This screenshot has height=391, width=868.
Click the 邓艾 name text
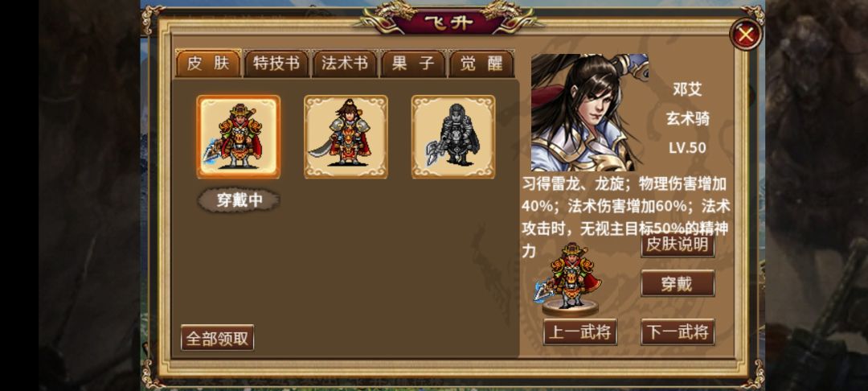coord(687,89)
